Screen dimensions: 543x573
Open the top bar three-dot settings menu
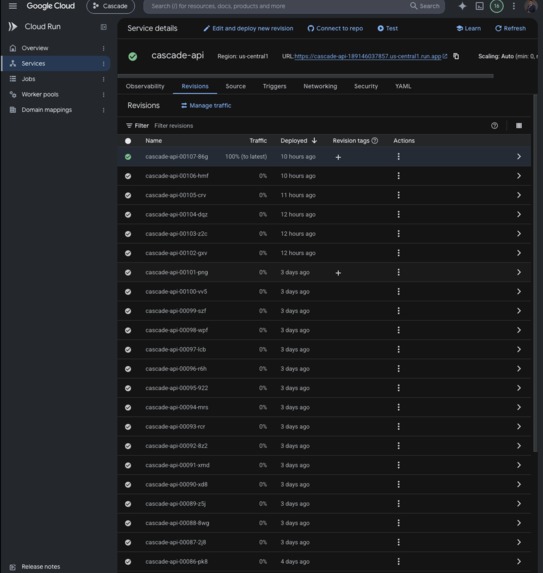click(x=514, y=6)
